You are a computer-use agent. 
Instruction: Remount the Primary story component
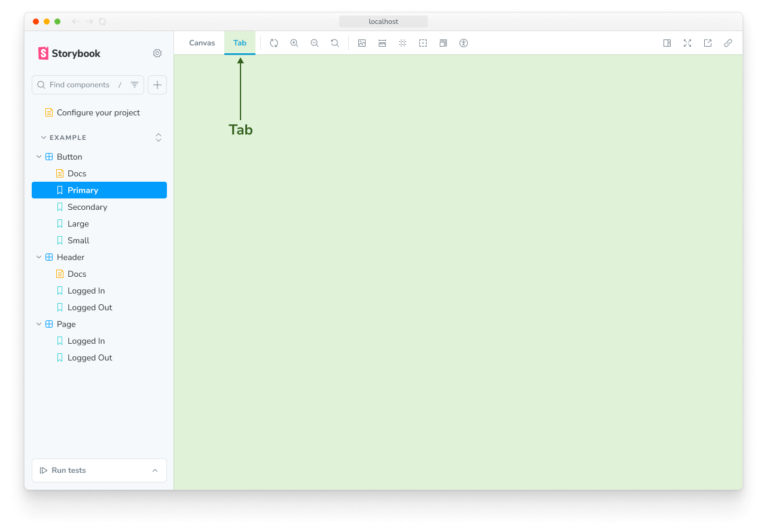pos(273,42)
